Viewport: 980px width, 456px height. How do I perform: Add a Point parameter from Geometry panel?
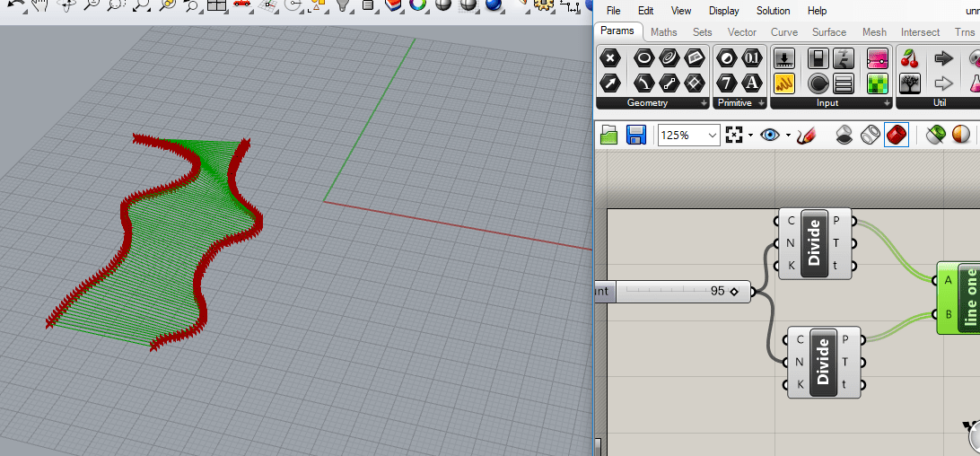click(610, 59)
